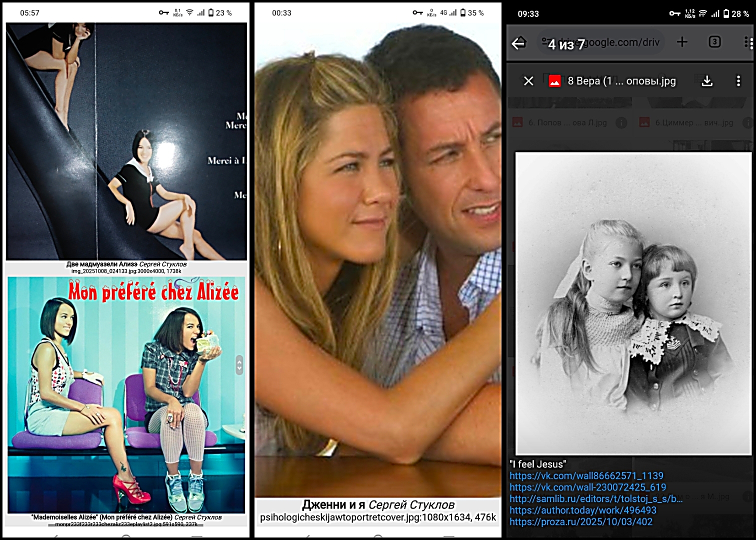Open the "Mon préféré chez Alizée" image

126,394
